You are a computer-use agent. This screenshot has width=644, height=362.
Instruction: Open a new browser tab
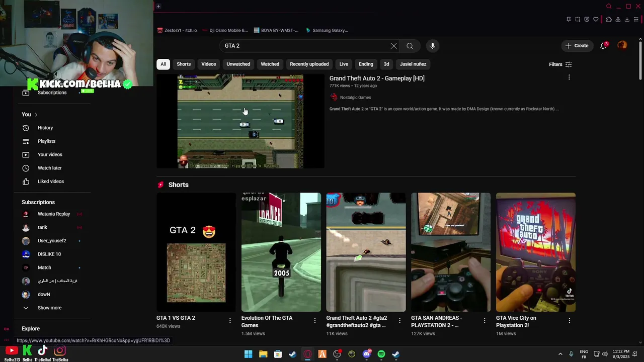[158, 6]
